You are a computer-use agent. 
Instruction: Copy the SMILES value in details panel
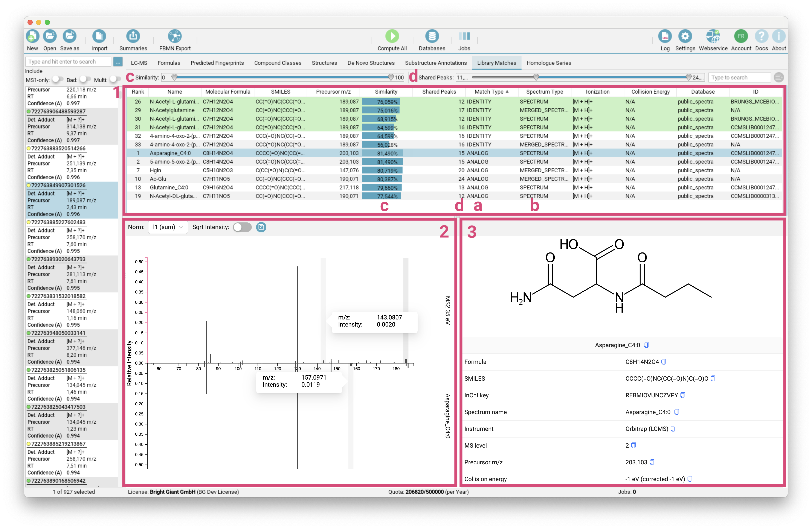click(713, 379)
